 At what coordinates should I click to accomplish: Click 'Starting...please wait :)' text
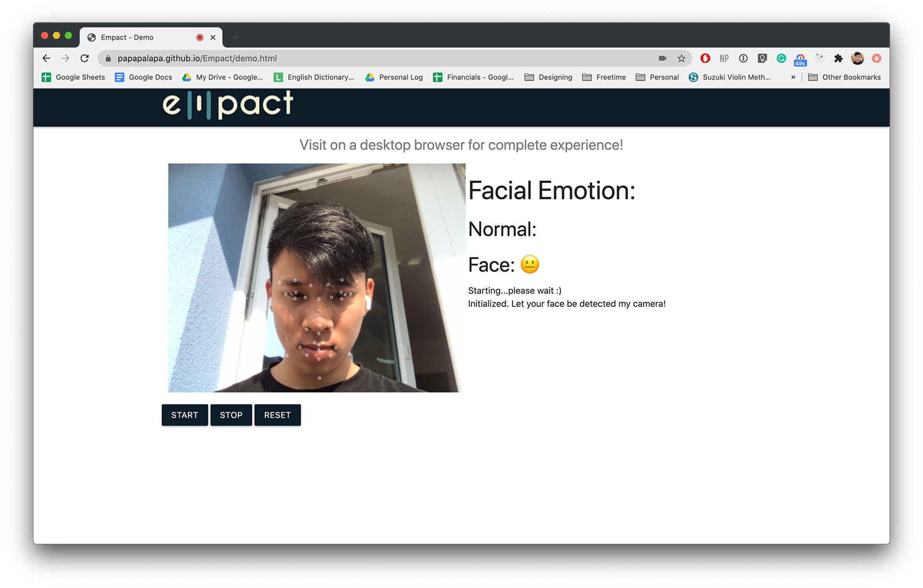[515, 291]
